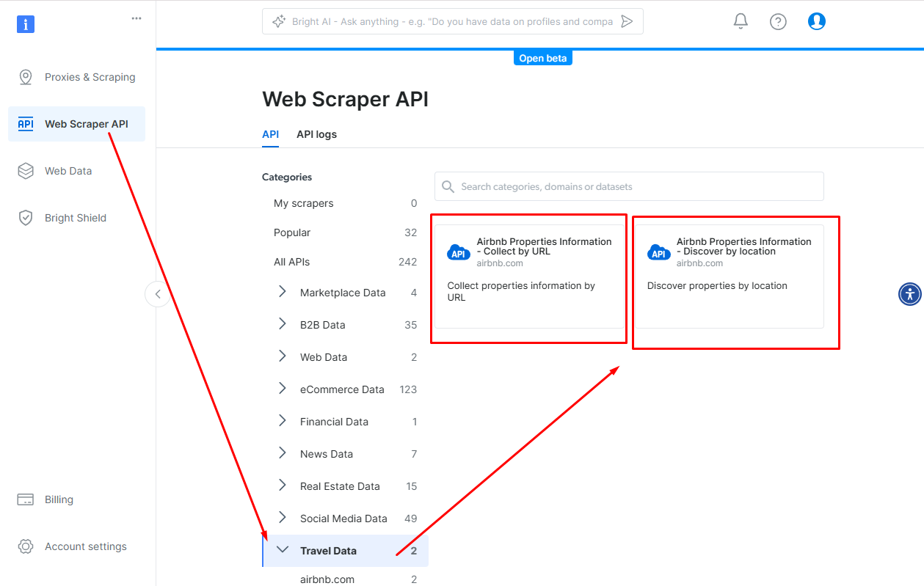Switch to the API logs tab

click(x=316, y=134)
